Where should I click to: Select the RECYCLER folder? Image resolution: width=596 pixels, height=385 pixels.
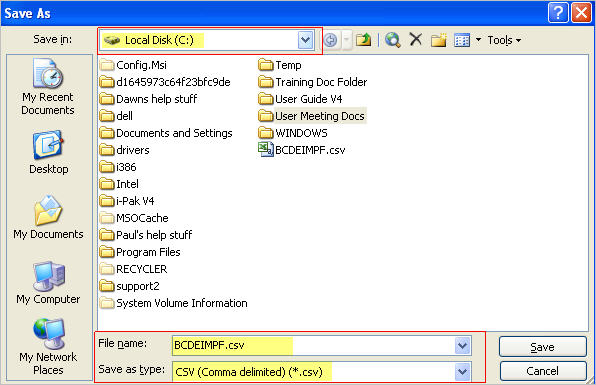point(134,269)
